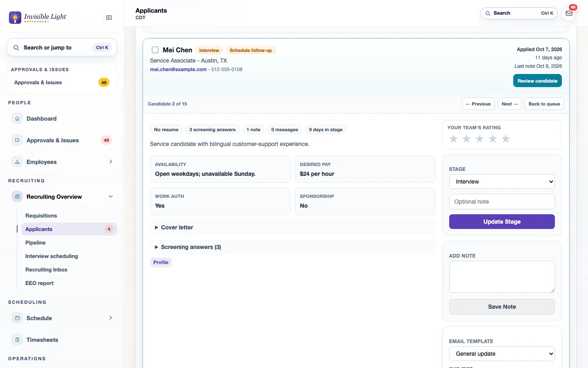The height and width of the screenshot is (368, 588).
Task: Click the Employees icon in sidebar
Action: point(17,162)
